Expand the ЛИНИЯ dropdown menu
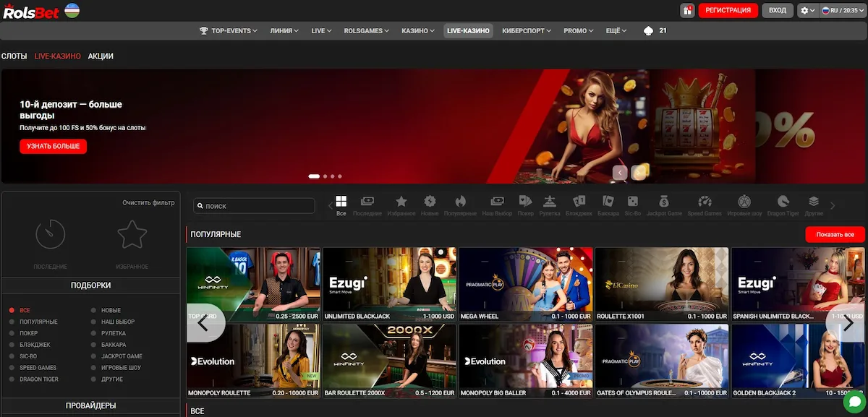 pyautogui.click(x=285, y=31)
